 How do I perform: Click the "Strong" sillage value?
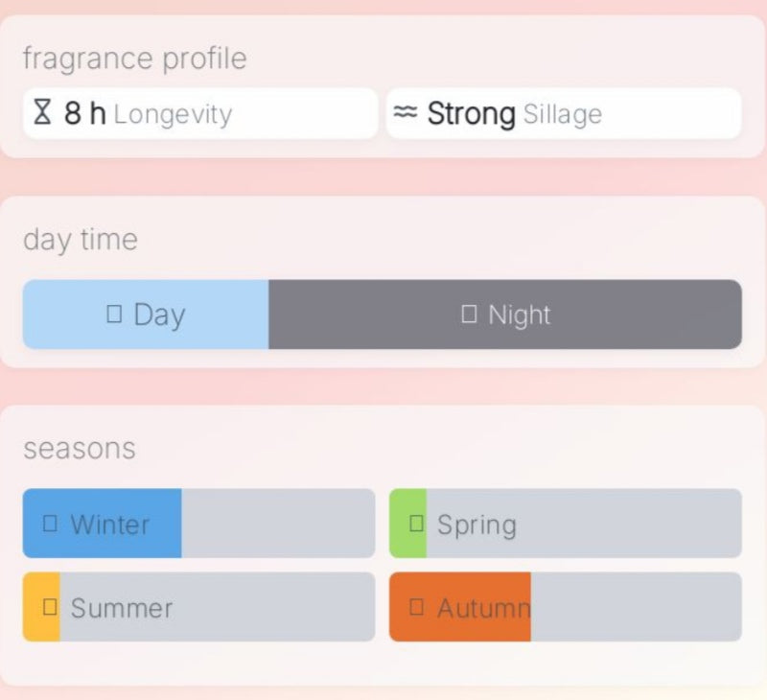click(x=471, y=114)
